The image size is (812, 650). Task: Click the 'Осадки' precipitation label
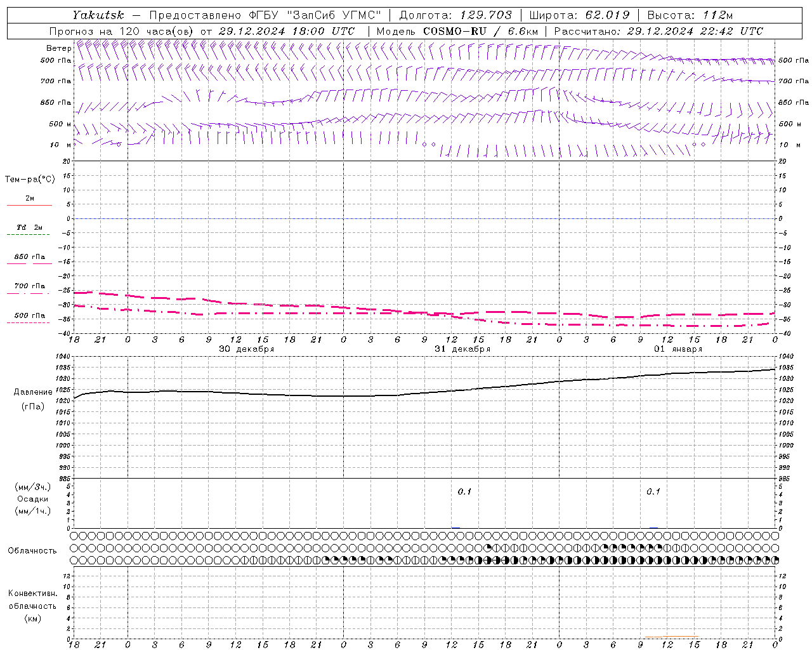pos(33,499)
